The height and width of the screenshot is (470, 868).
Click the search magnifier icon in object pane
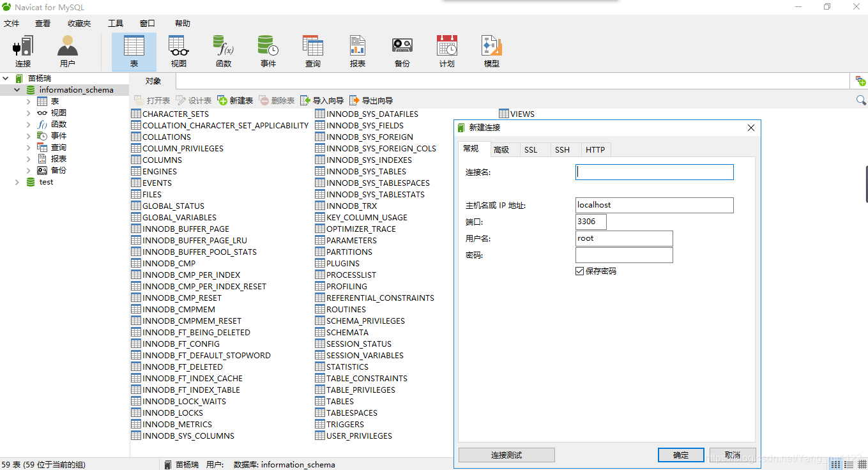[861, 100]
